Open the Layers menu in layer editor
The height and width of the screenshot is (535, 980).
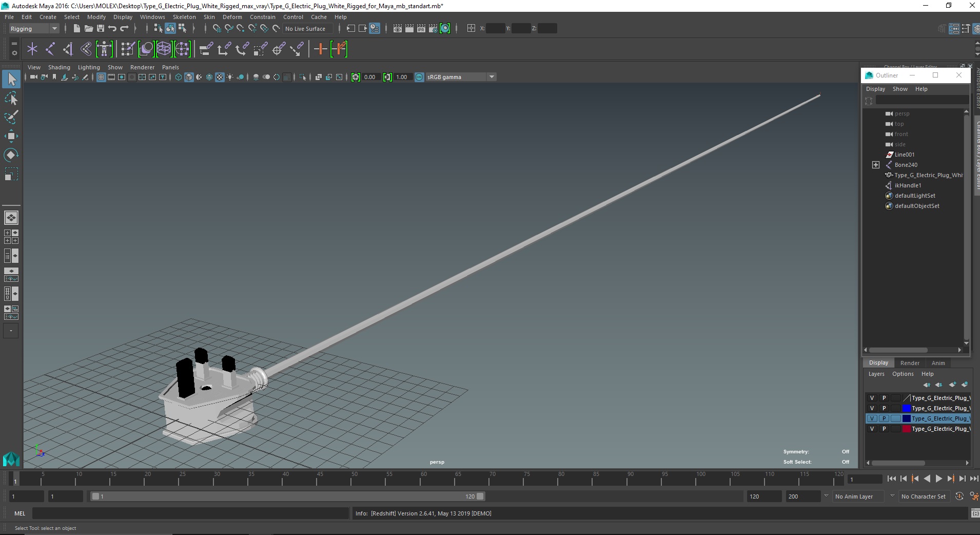pos(876,374)
